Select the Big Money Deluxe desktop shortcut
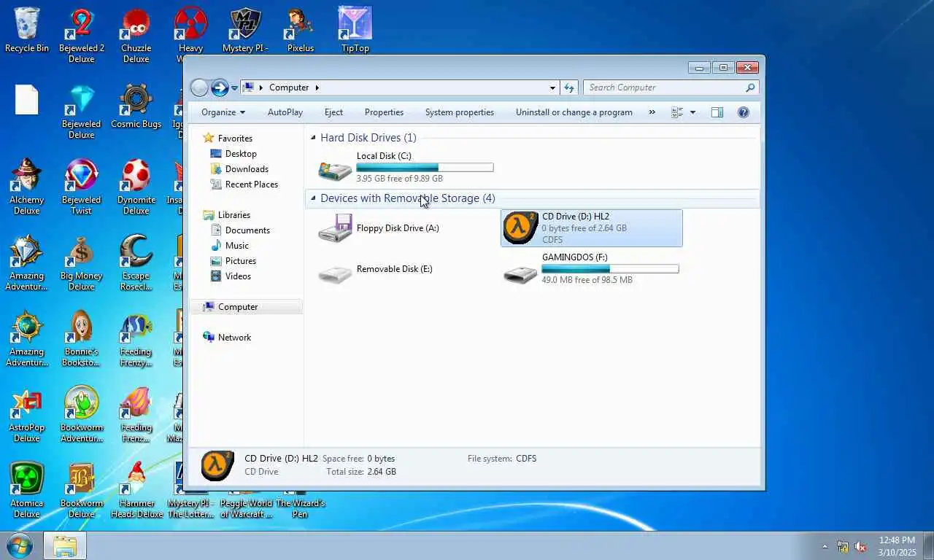 (82, 262)
